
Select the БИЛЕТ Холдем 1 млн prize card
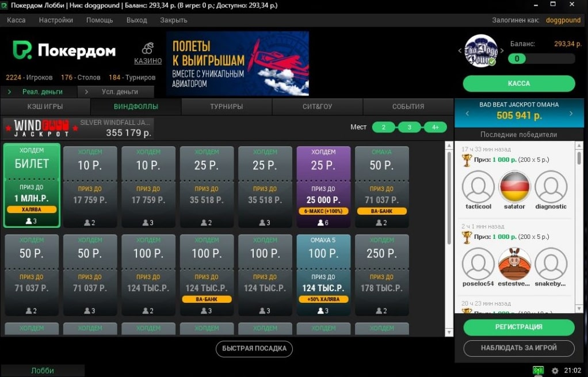[32, 185]
